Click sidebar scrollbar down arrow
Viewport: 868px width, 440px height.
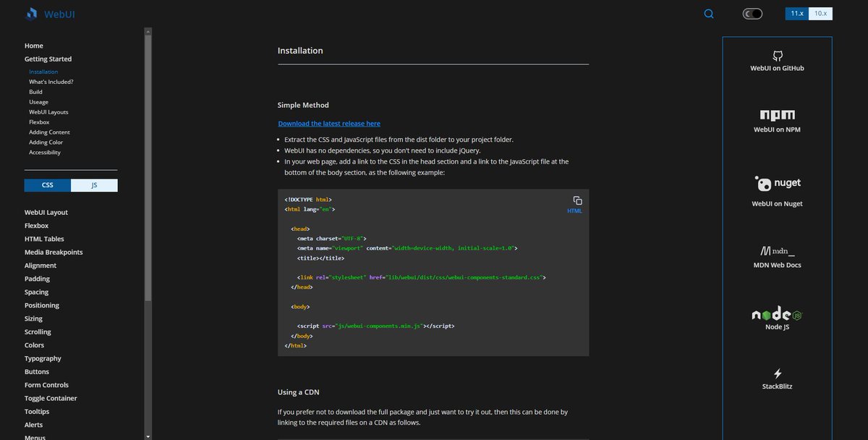[x=148, y=436]
